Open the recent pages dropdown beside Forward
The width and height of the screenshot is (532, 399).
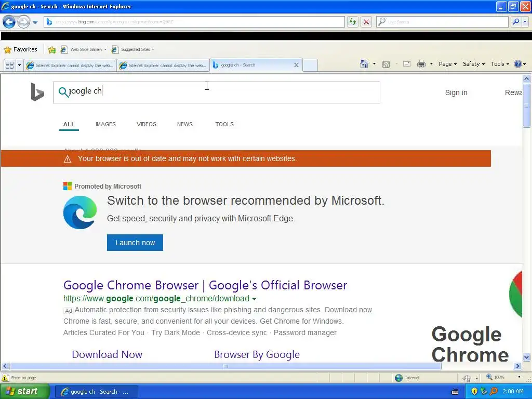[x=35, y=22]
